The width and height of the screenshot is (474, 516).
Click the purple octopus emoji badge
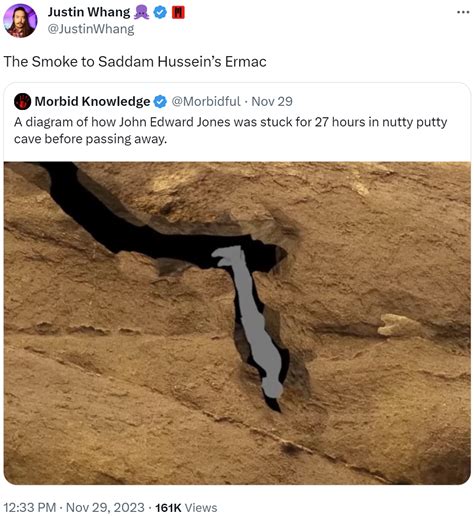coord(141,13)
